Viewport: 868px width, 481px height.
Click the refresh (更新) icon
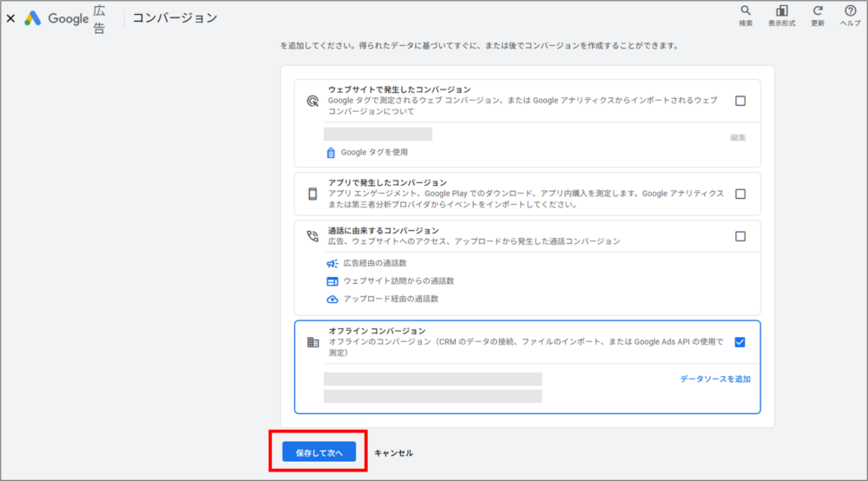click(817, 11)
